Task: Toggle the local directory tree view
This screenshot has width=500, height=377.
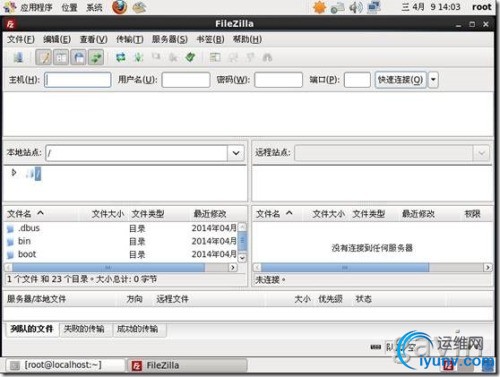Action: tap(61, 57)
